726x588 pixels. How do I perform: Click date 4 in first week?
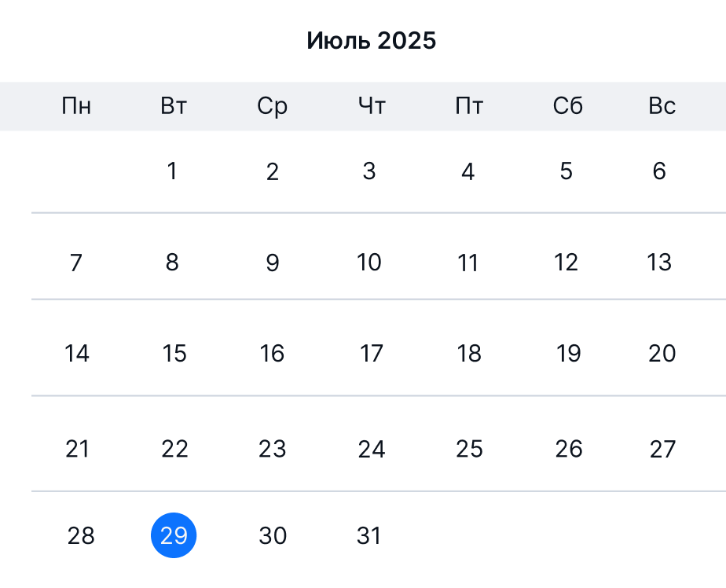click(x=468, y=171)
